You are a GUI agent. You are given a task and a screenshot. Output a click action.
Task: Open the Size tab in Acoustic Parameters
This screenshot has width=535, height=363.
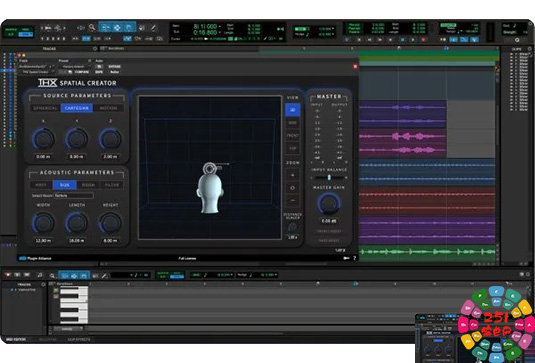click(x=64, y=185)
